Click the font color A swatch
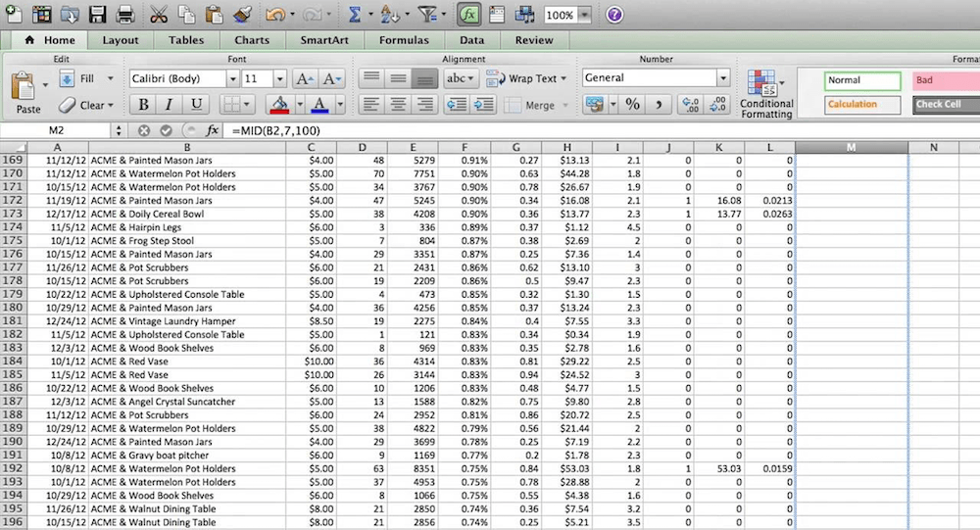This screenshot has width=980, height=530. click(x=319, y=105)
